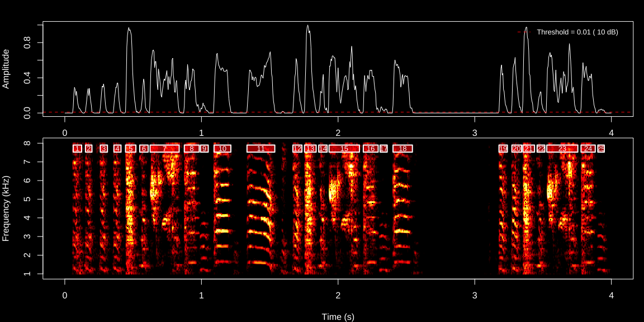Image resolution: width=644 pixels, height=322 pixels.
Task: Click marker 19 after the silent gap
Action: click(503, 149)
